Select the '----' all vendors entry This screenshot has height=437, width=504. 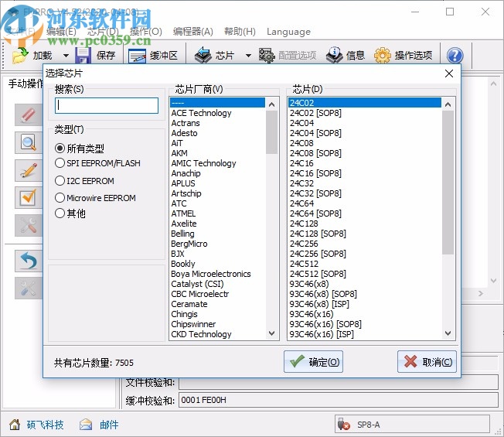(218, 103)
